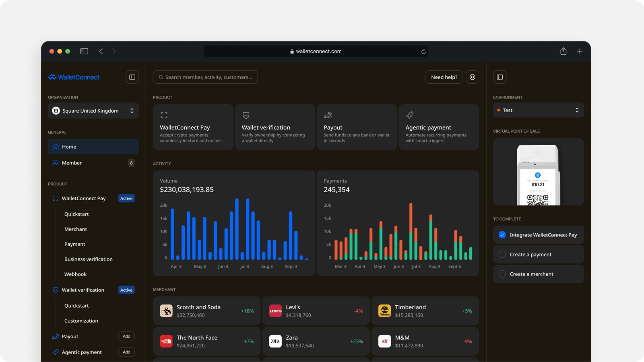Image resolution: width=644 pixels, height=362 pixels.
Task: Uncheck Integrate WalletConnect Pay
Action: pos(502,235)
